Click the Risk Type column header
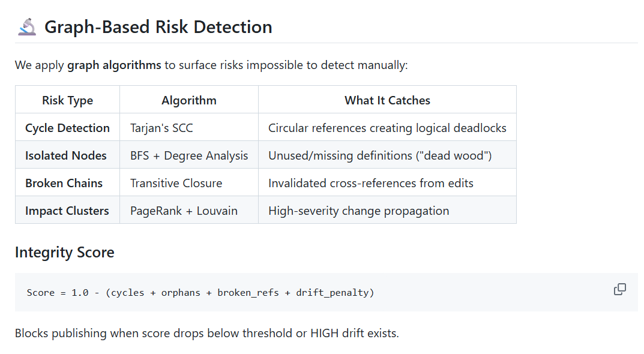 point(67,100)
